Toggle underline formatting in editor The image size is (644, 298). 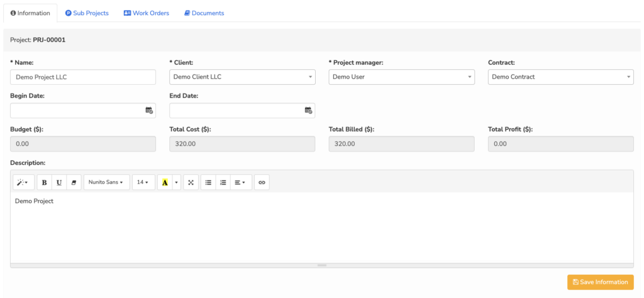click(x=59, y=182)
